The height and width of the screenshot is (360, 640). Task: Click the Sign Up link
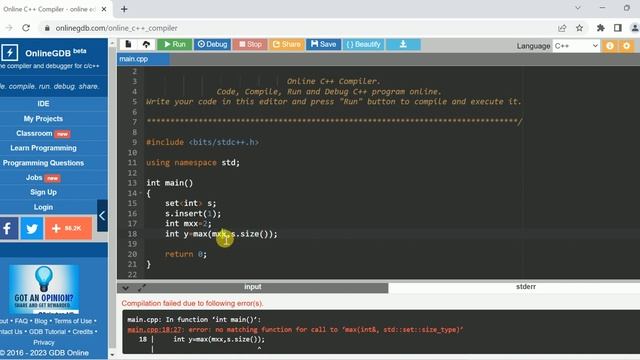[43, 192]
